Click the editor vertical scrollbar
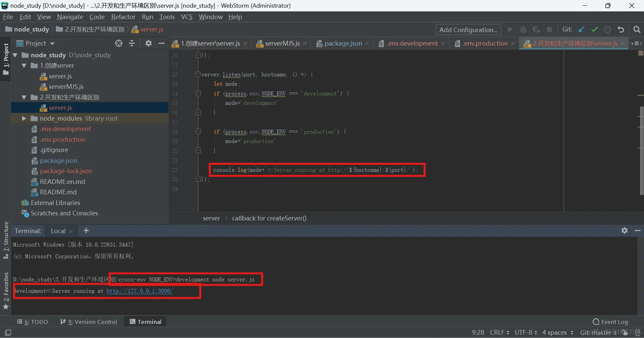The image size is (644, 338). (x=641, y=151)
